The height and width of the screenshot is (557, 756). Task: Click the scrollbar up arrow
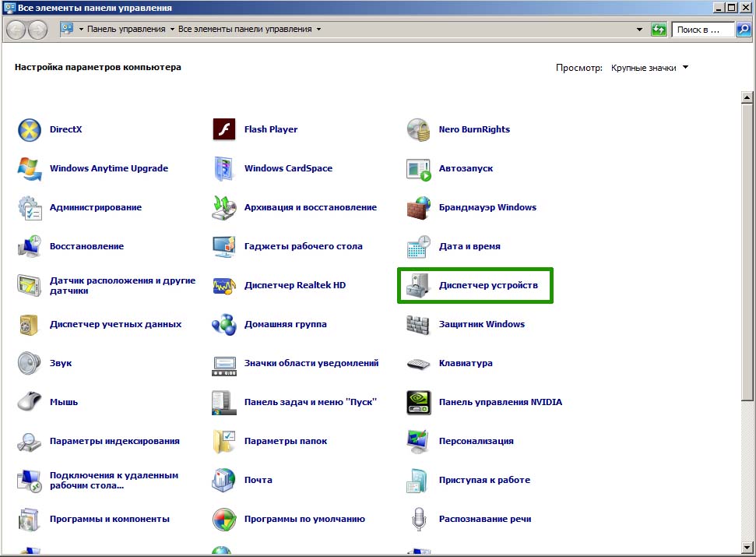point(747,97)
